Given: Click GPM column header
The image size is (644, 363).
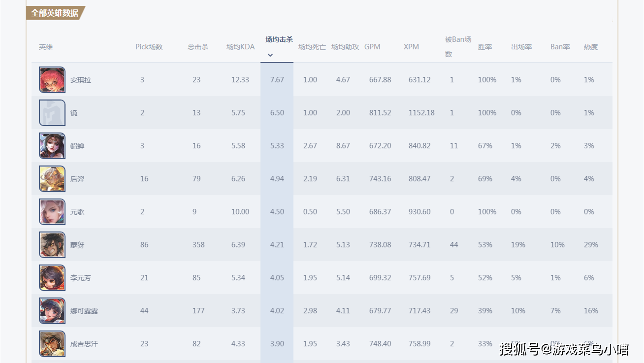Looking at the screenshot, I should pos(372,47).
